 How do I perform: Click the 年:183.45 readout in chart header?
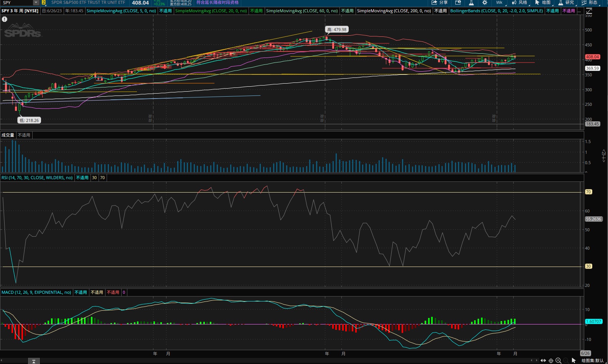tap(74, 11)
